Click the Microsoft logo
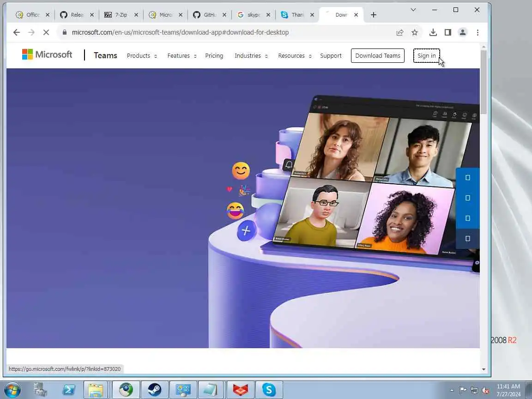This screenshot has width=532, height=399. 47,54
